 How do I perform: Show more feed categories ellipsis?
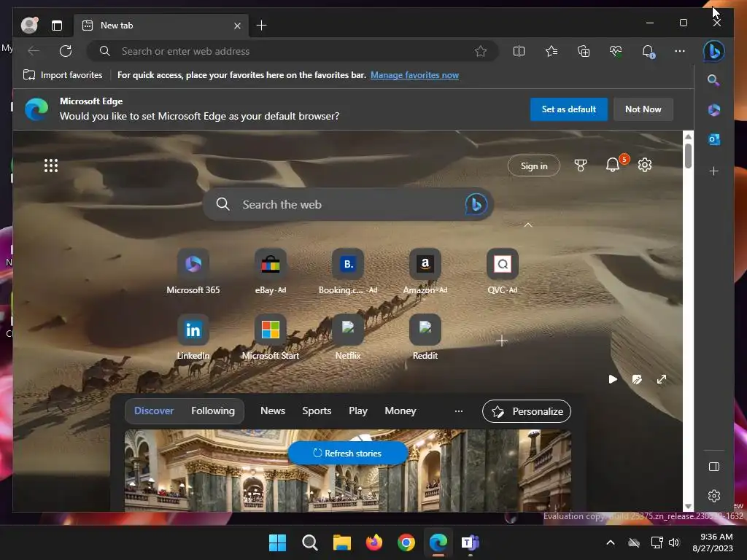click(459, 411)
